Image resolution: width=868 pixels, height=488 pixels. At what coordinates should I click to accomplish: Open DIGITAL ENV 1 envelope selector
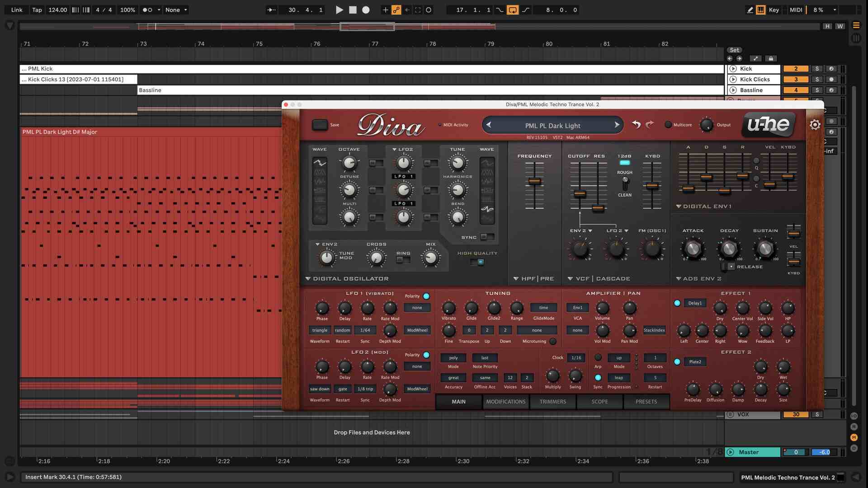tap(703, 206)
